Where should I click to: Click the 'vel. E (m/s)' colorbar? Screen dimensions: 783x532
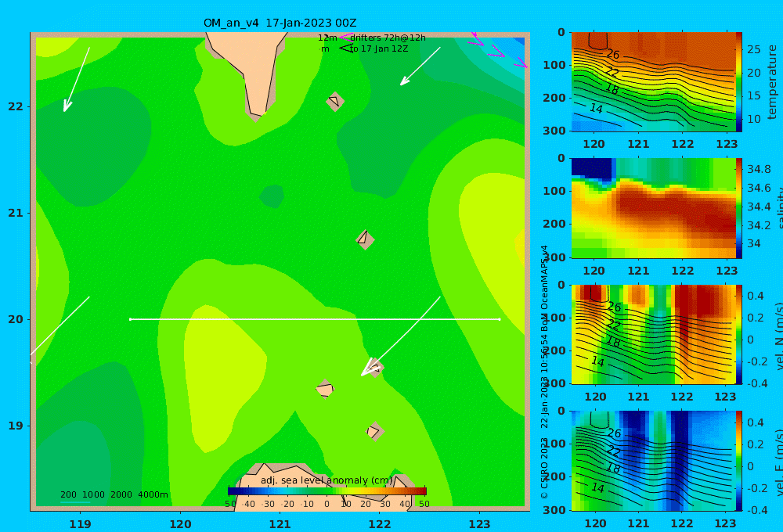coord(739,461)
